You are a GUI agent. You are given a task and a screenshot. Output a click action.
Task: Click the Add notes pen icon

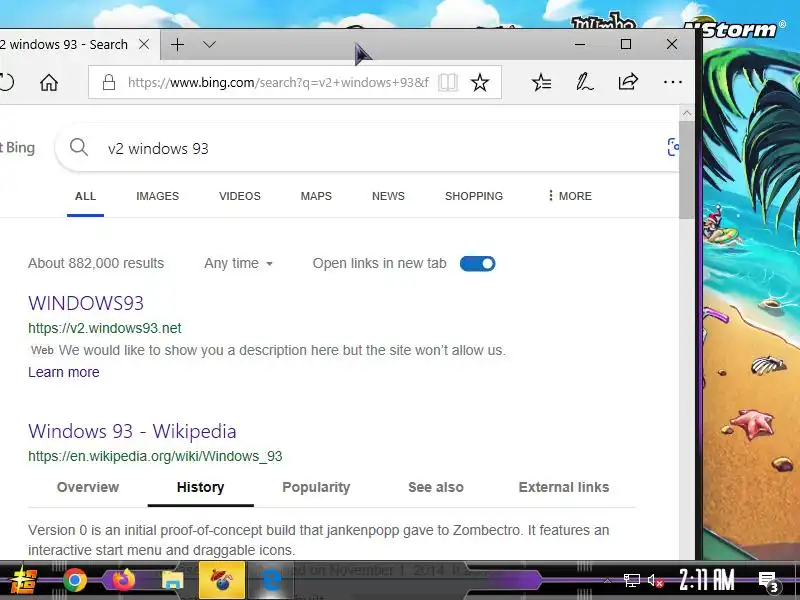point(585,82)
